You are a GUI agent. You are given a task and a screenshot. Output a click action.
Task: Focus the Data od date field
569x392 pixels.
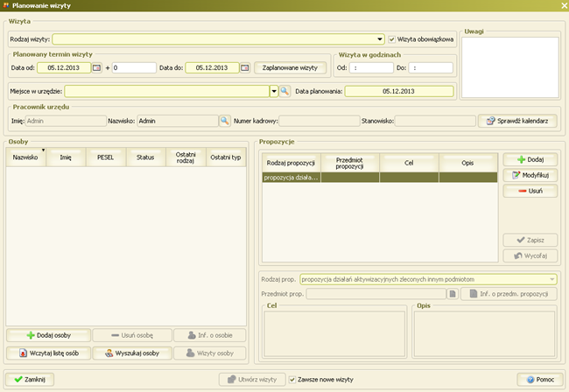point(64,67)
